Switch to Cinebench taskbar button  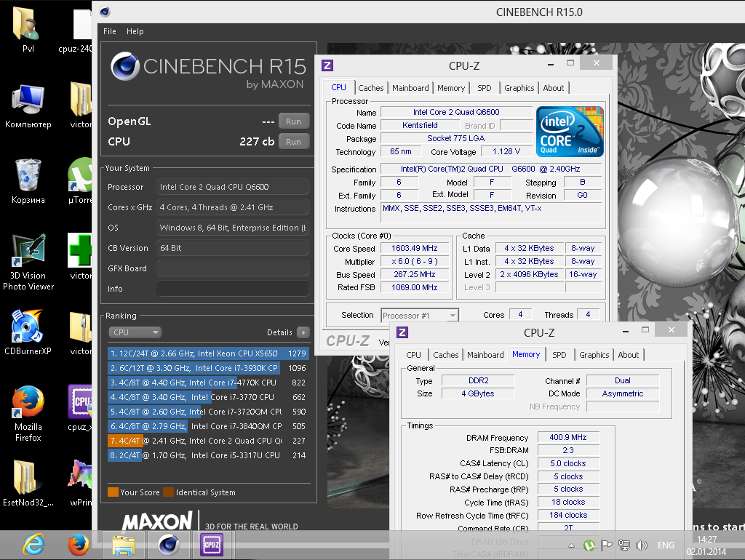[169, 545]
